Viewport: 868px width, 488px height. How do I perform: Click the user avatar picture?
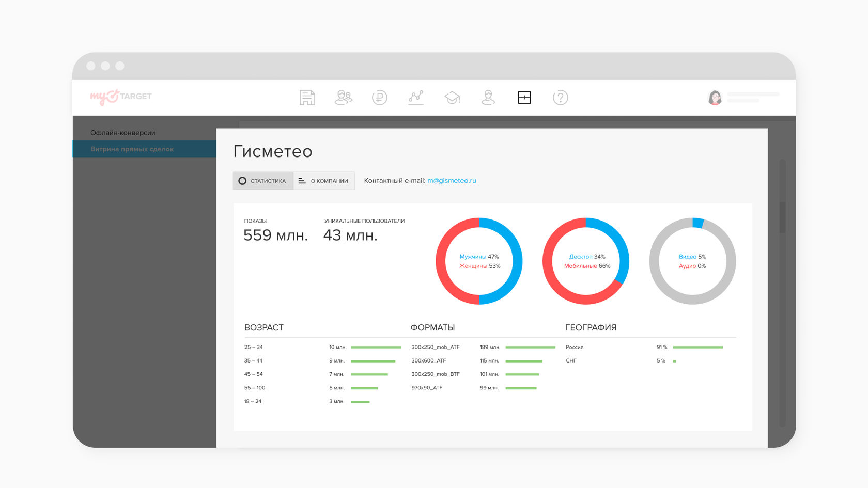click(x=715, y=98)
